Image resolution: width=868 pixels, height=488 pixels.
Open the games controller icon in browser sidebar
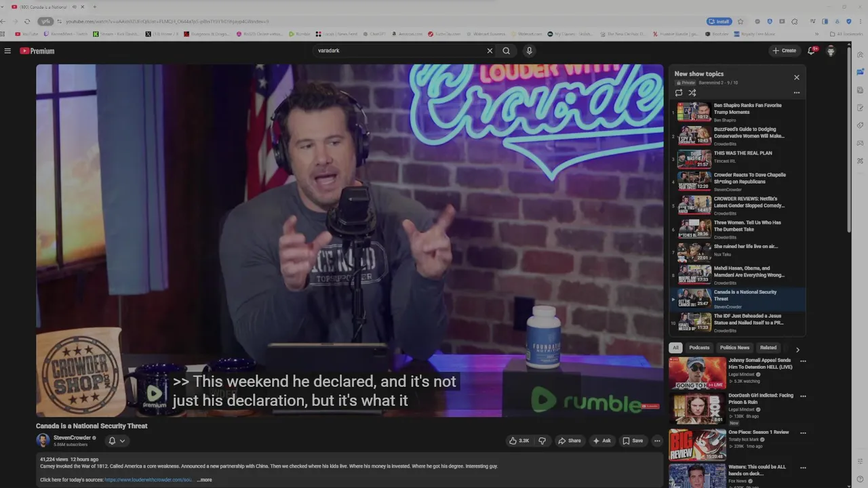coord(860,143)
